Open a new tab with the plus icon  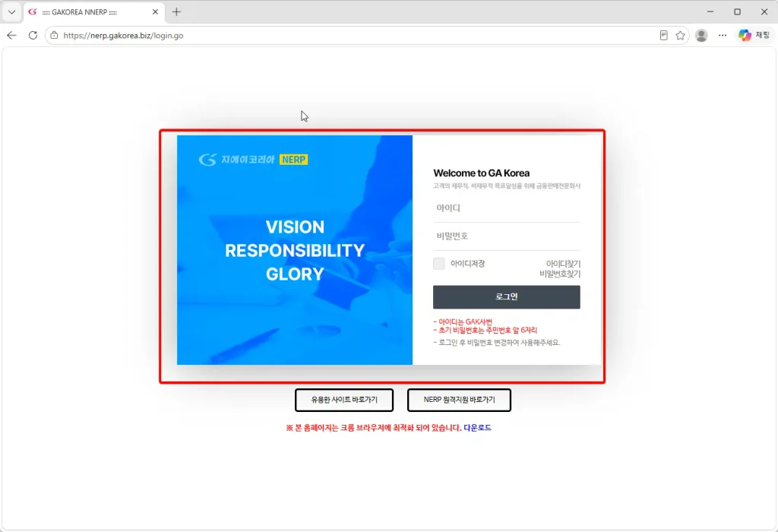(x=176, y=12)
